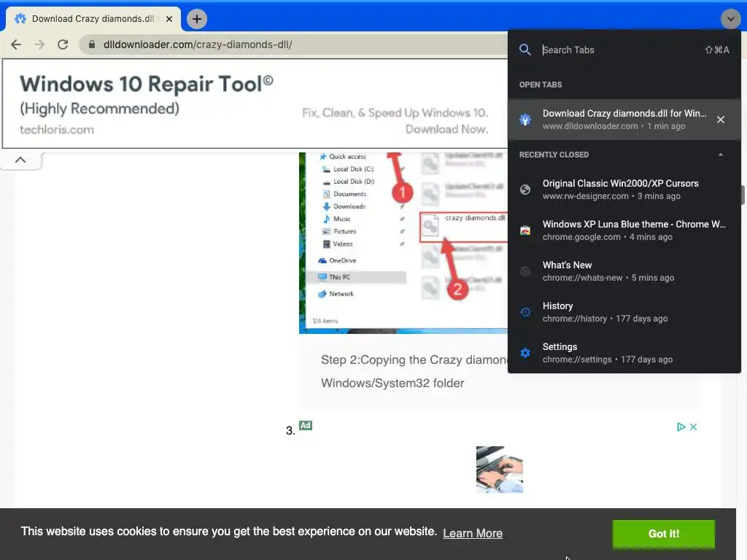The height and width of the screenshot is (560, 747).
Task: Collapse the Recently Closed section
Action: [720, 155]
